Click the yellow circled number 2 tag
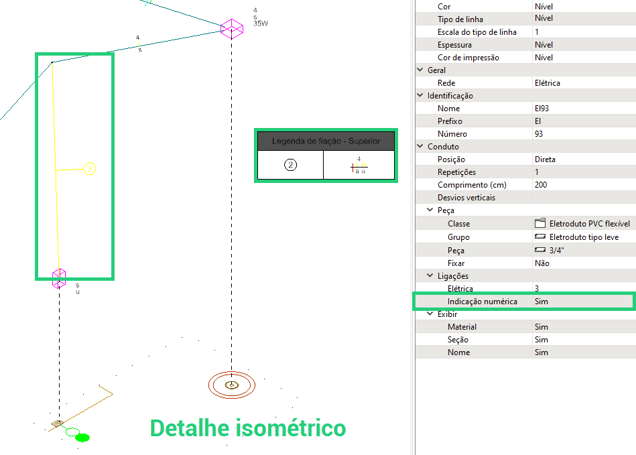The height and width of the screenshot is (455, 636). tap(90, 169)
